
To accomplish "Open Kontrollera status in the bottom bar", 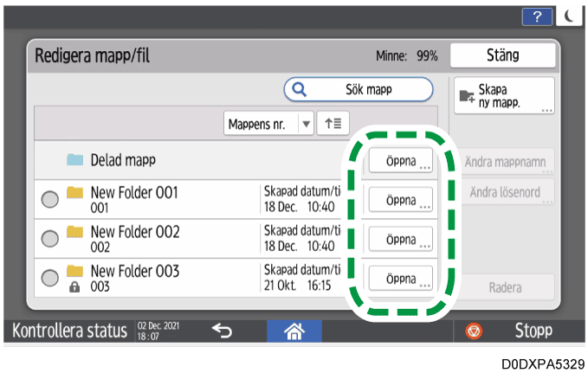I will [x=68, y=331].
